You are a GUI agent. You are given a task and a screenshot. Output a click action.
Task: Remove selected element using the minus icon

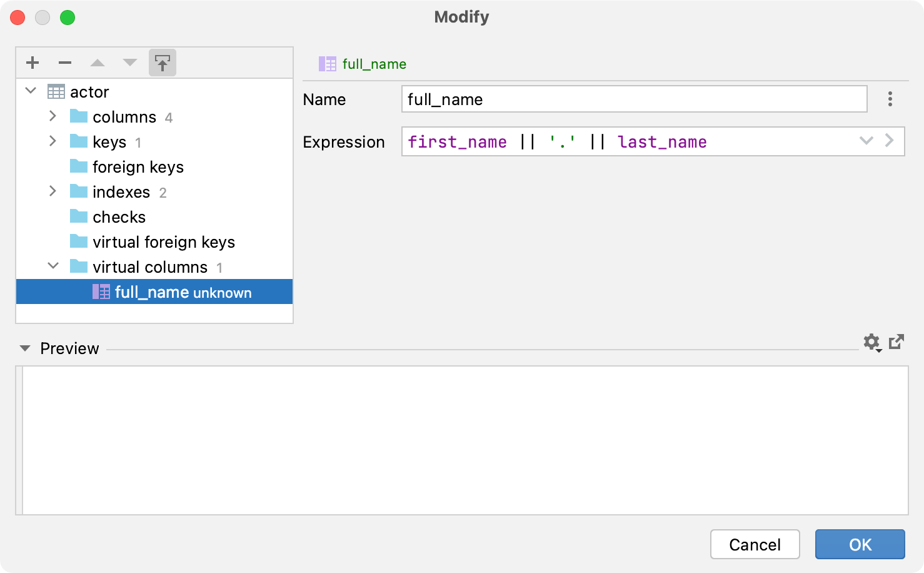point(64,63)
